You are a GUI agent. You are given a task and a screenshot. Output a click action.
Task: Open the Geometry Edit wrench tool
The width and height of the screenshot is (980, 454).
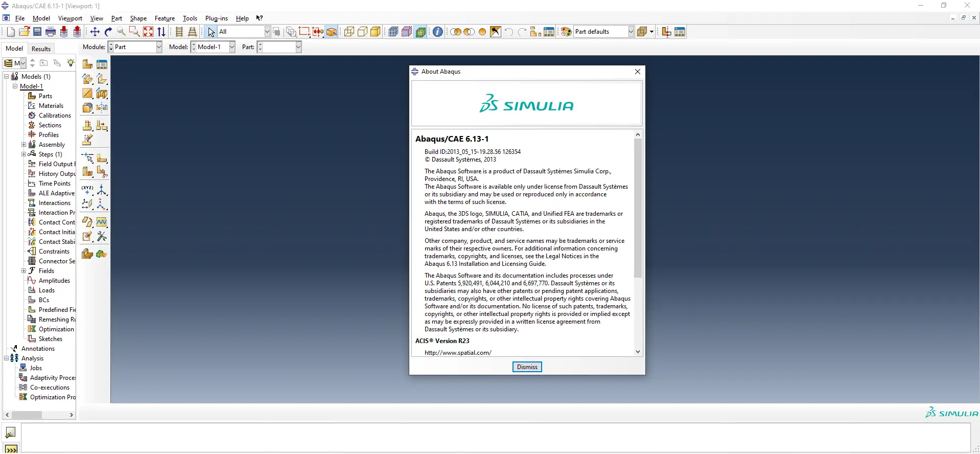point(102,236)
